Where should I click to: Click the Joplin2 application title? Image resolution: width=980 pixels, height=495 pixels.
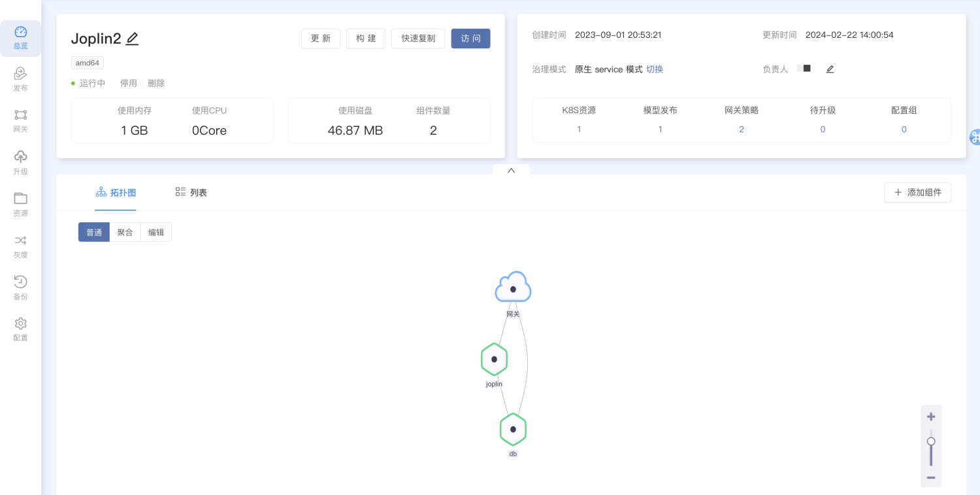tap(96, 39)
